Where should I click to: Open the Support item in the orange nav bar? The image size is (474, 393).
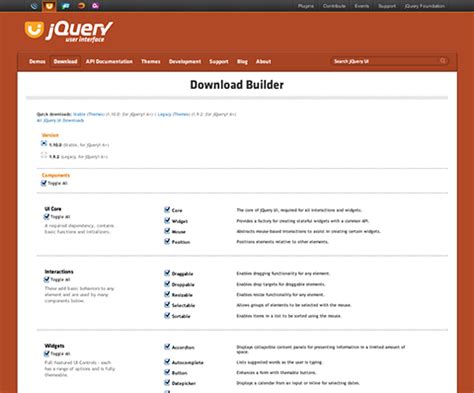click(219, 62)
